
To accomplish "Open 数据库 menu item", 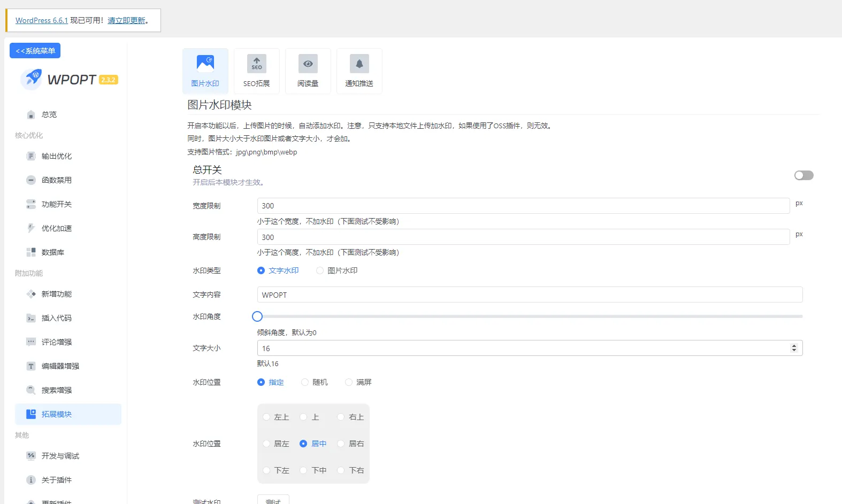I will click(68, 252).
